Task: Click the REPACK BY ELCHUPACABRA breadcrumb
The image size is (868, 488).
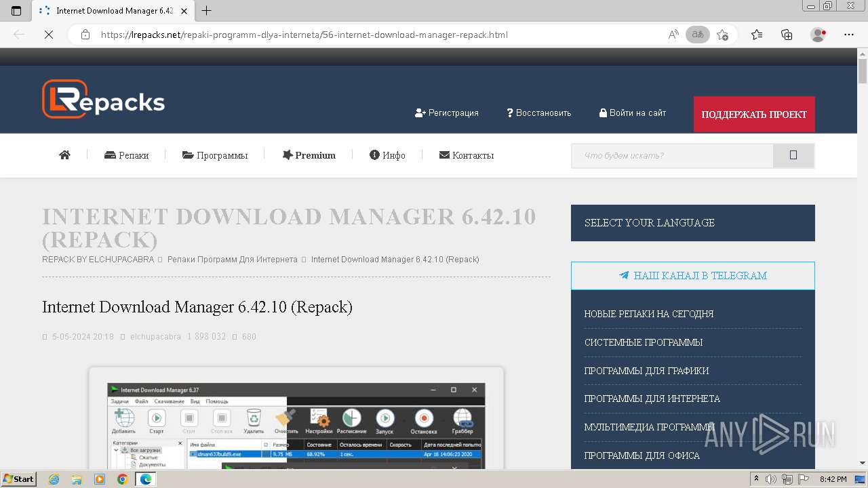Action: [98, 260]
